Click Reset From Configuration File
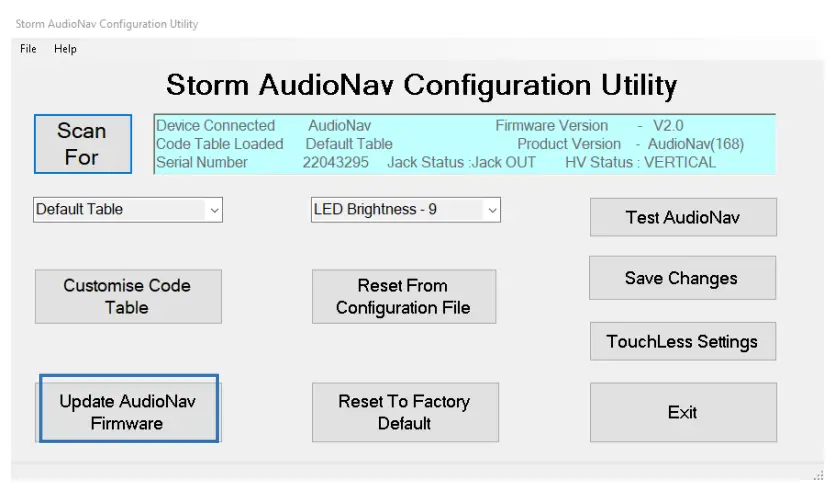The image size is (840, 486). [404, 296]
